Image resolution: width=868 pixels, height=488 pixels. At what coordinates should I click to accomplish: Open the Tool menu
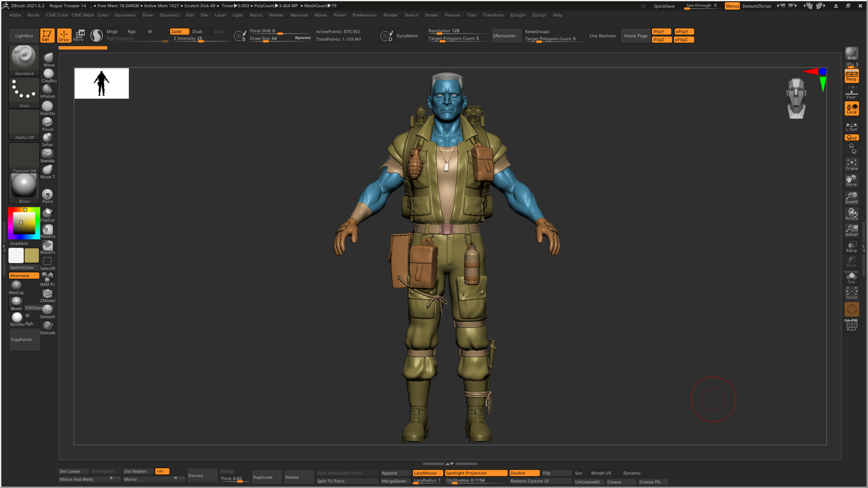[x=471, y=15]
